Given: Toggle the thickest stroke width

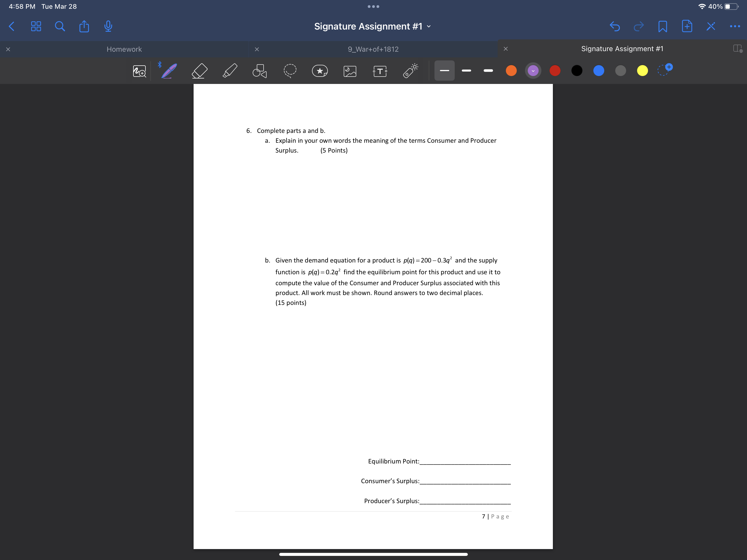Looking at the screenshot, I should (x=444, y=71).
